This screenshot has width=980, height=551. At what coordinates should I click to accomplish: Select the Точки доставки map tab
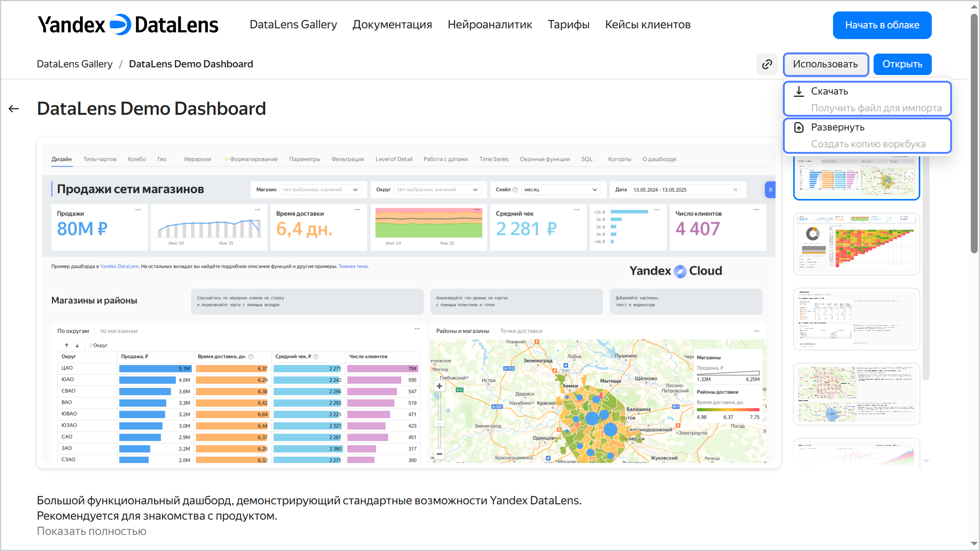click(521, 331)
